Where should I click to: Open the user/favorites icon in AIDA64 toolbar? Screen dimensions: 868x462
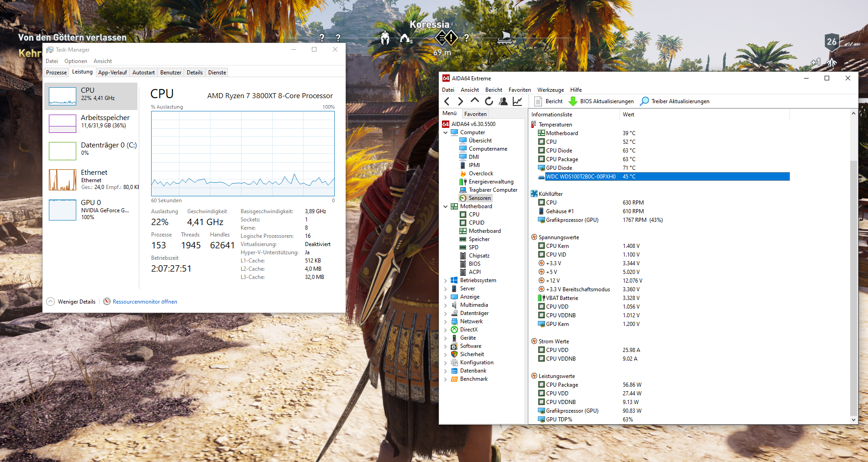(503, 101)
